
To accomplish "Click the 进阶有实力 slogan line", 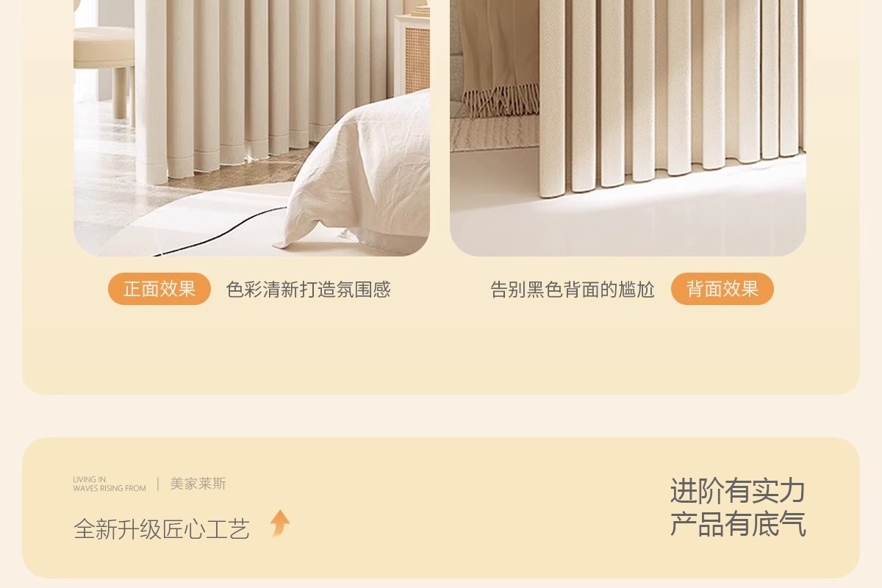I will coord(737,491).
